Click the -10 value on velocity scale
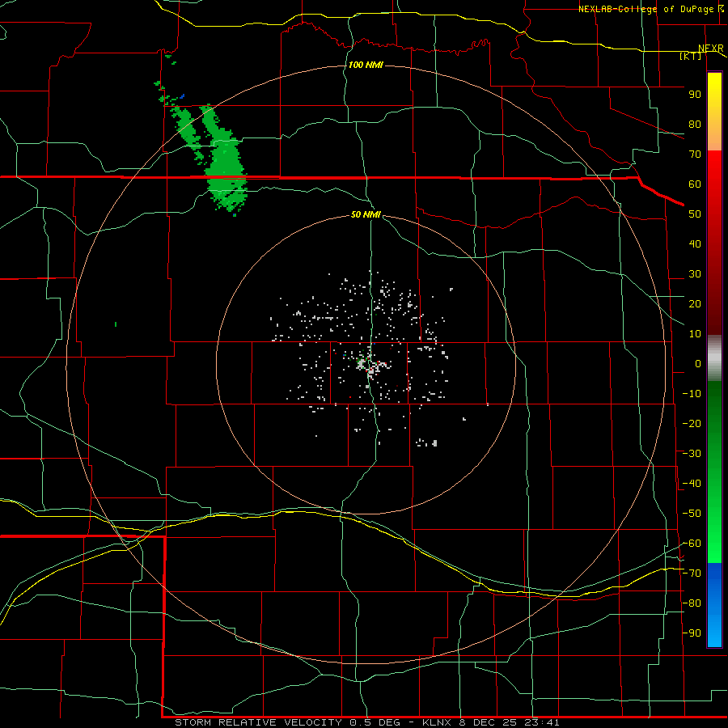Image resolution: width=728 pixels, height=728 pixels. [692, 394]
